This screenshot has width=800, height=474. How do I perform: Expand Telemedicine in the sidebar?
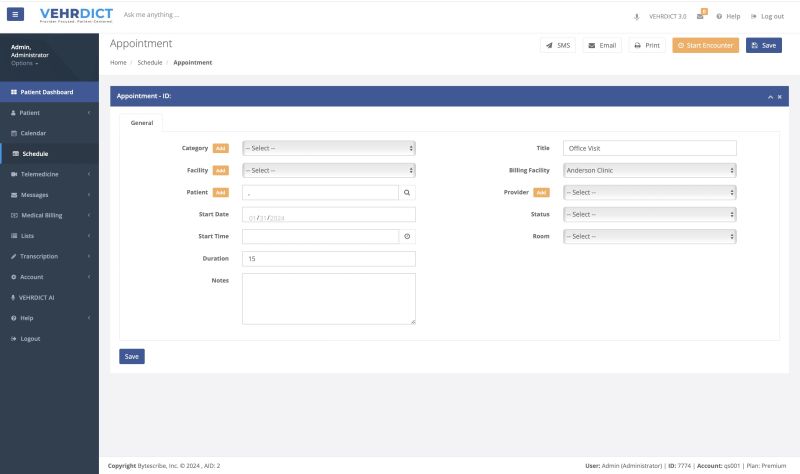pos(49,174)
